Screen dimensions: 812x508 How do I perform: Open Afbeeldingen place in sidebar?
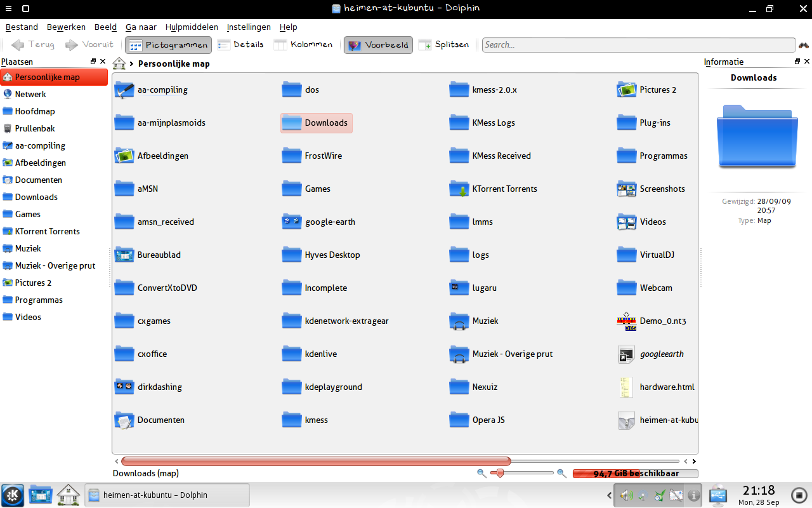coord(54,163)
